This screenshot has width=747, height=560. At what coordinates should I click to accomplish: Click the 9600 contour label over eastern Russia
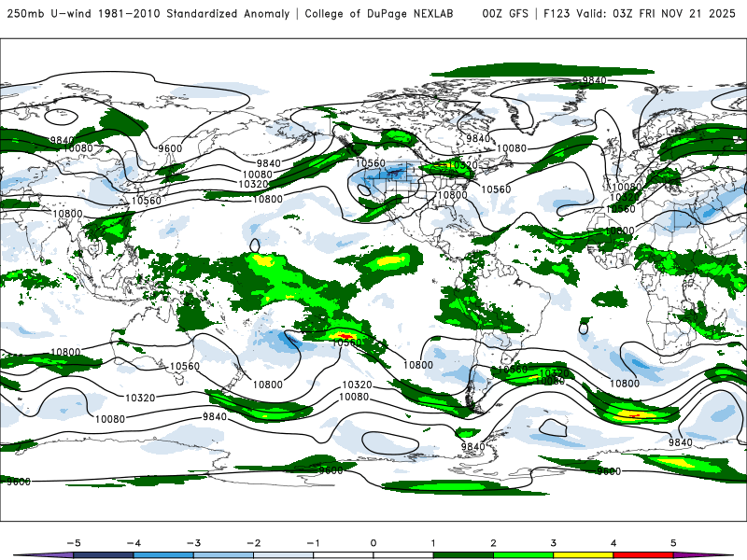point(170,148)
